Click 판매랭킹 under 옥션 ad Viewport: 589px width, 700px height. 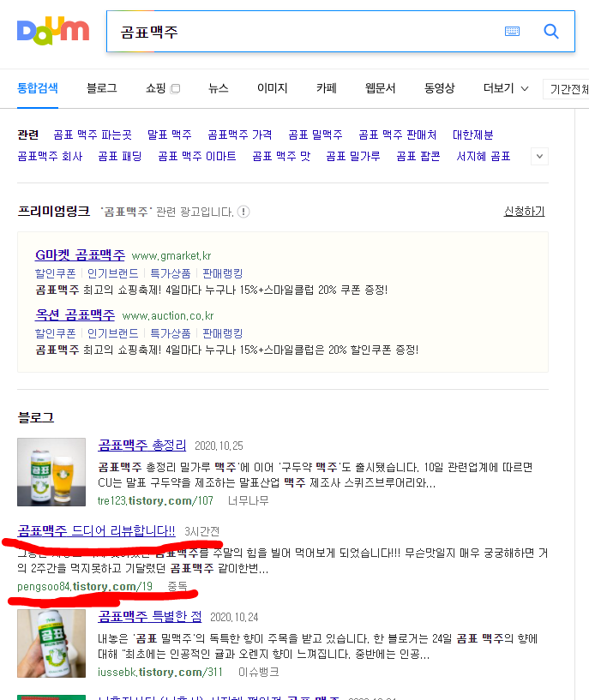click(223, 333)
